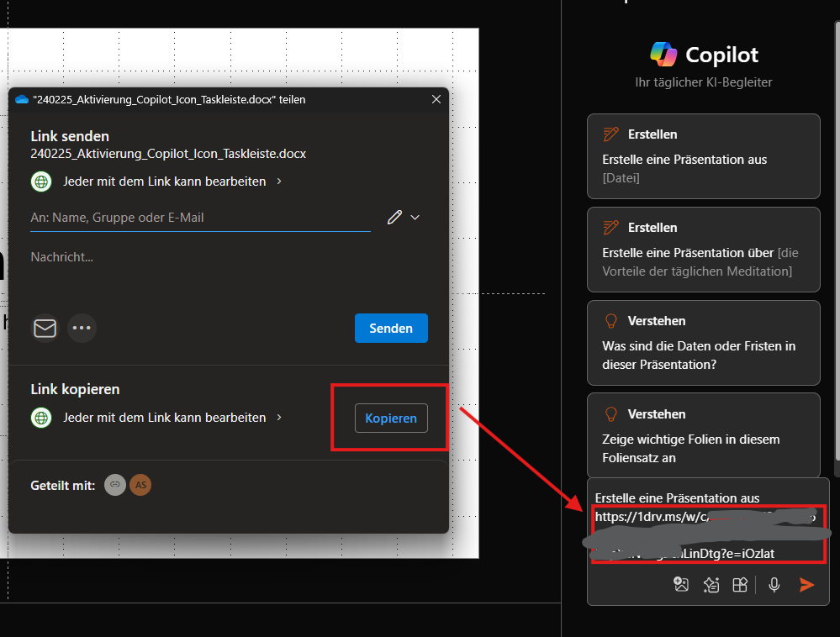Image resolution: width=840 pixels, height=637 pixels.
Task: Click the file name 240225_Aktivierung_Copilot_Icon_Taskleiste.docx text
Action: pyautogui.click(x=168, y=154)
